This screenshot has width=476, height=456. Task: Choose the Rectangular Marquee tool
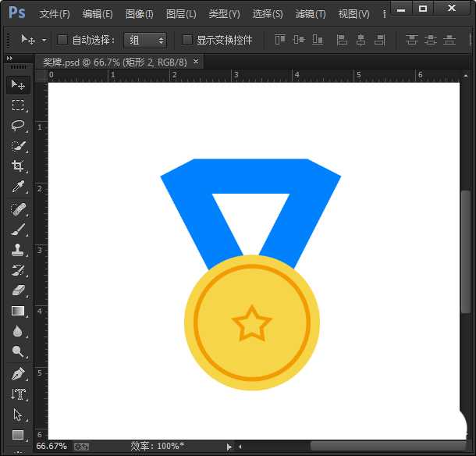point(18,105)
